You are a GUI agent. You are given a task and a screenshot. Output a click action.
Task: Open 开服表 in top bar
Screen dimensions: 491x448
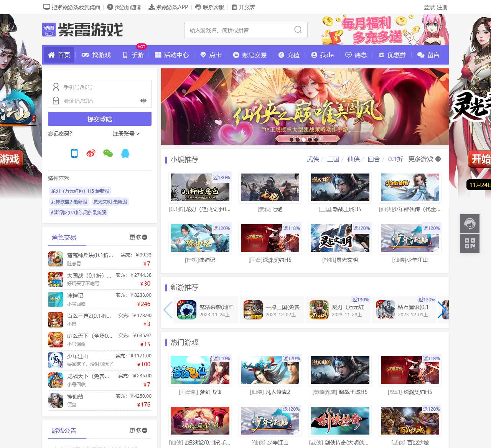[x=244, y=7]
